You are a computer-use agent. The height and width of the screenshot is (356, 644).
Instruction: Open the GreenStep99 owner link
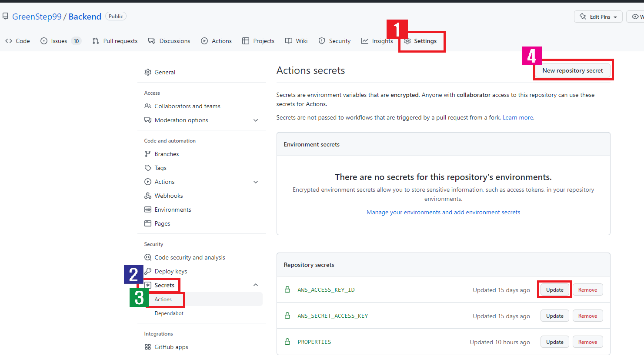(37, 17)
